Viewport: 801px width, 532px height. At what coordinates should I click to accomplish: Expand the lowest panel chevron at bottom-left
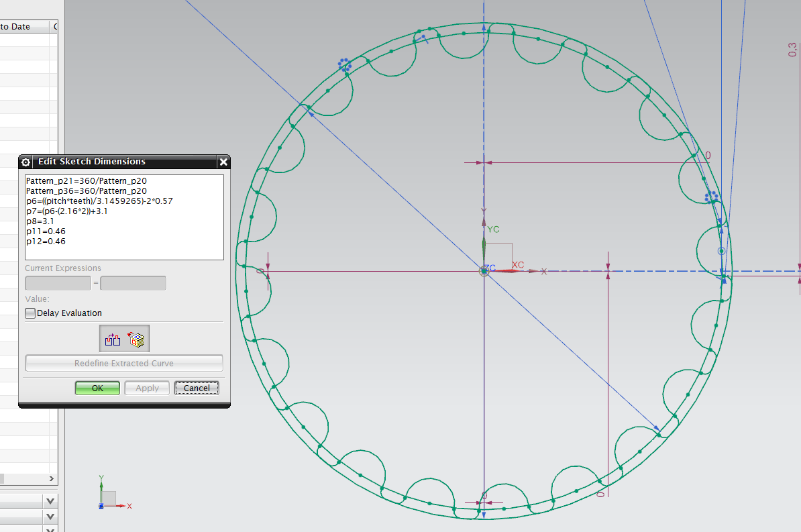point(50,529)
